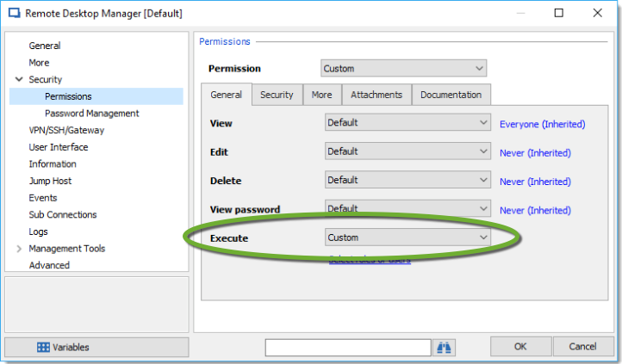Click the binoculars search icon
This screenshot has width=622, height=364.
click(444, 348)
